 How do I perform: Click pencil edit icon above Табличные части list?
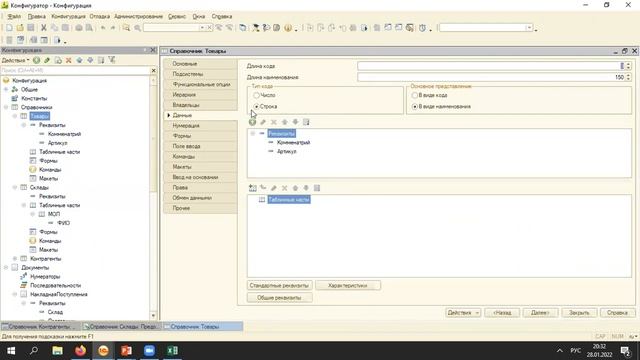pos(274,188)
